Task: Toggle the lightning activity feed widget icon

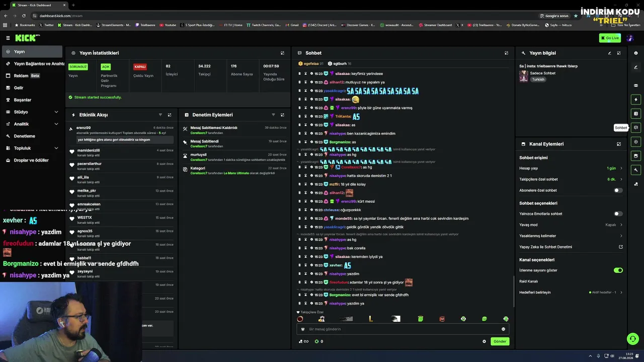Action: pos(636,100)
